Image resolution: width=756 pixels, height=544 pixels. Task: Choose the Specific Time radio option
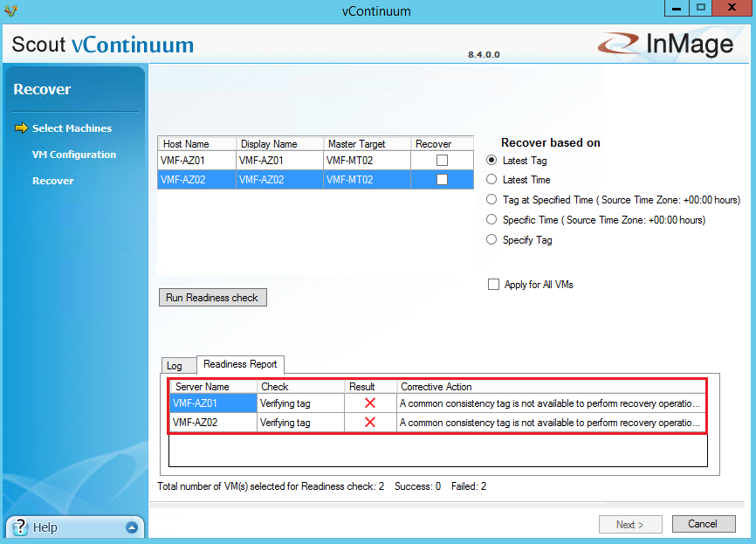[x=492, y=220]
